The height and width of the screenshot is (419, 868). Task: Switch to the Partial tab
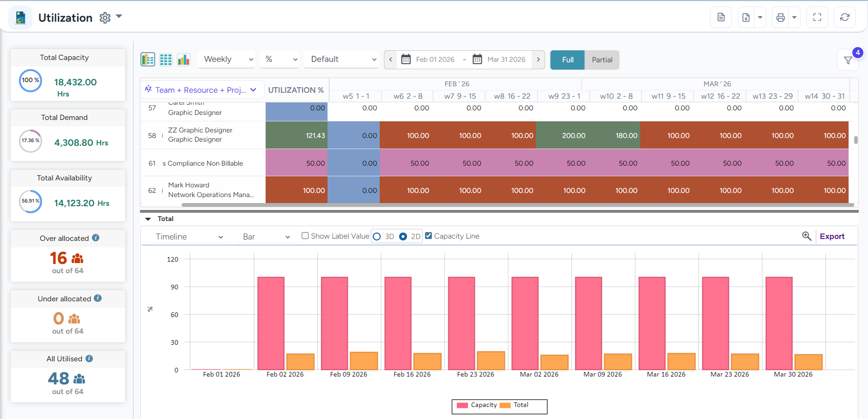tap(601, 60)
